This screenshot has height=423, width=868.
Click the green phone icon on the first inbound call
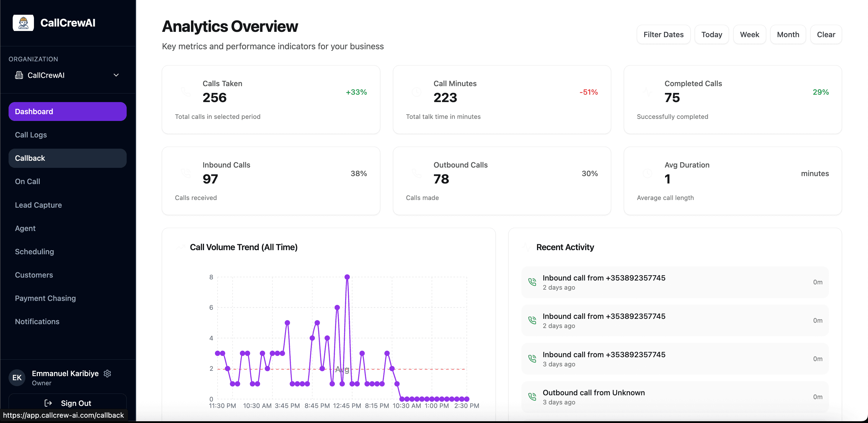pos(532,282)
